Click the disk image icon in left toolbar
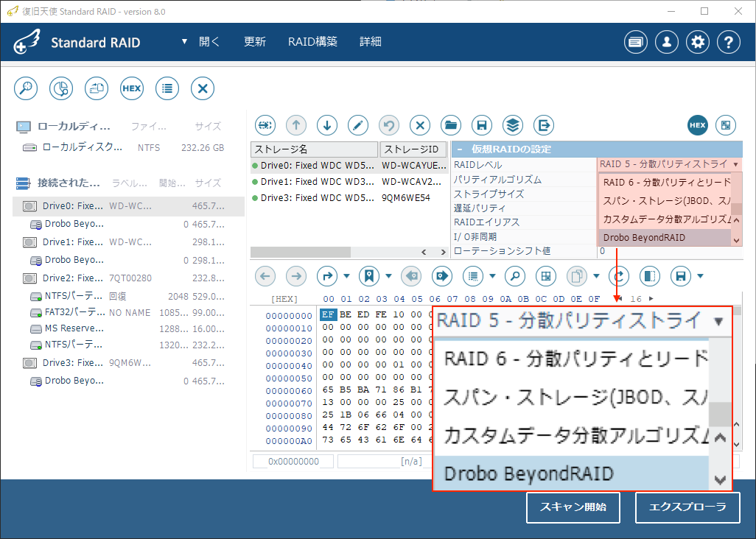This screenshot has width=756, height=539. coord(97,88)
